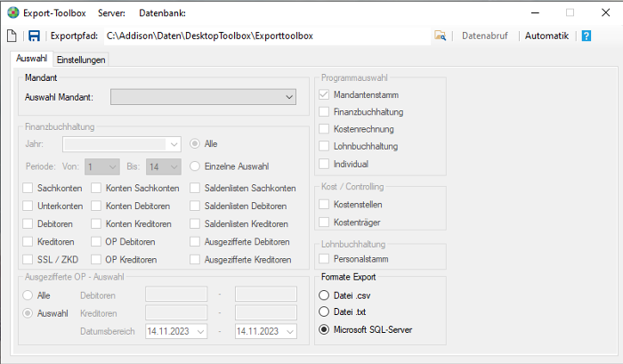Open the Periode Bis dropdown
This screenshot has width=623, height=364.
[164, 167]
